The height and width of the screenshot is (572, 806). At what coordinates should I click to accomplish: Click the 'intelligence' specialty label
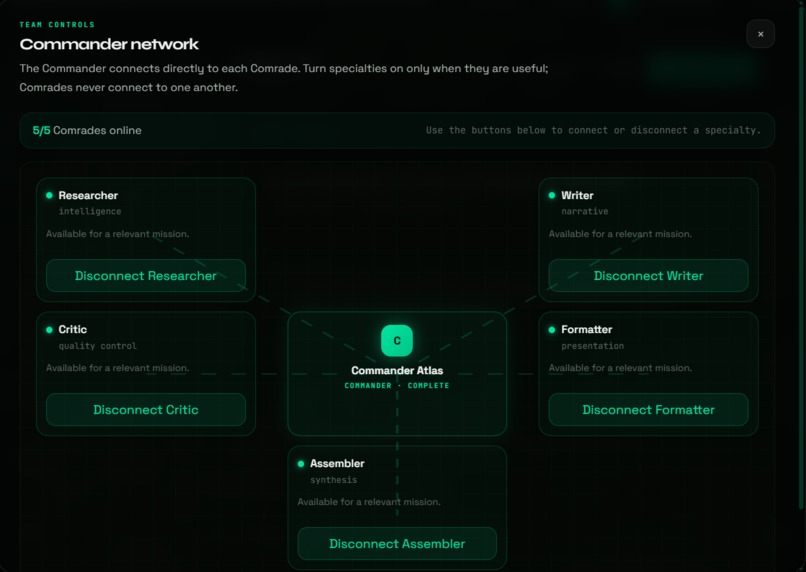90,211
